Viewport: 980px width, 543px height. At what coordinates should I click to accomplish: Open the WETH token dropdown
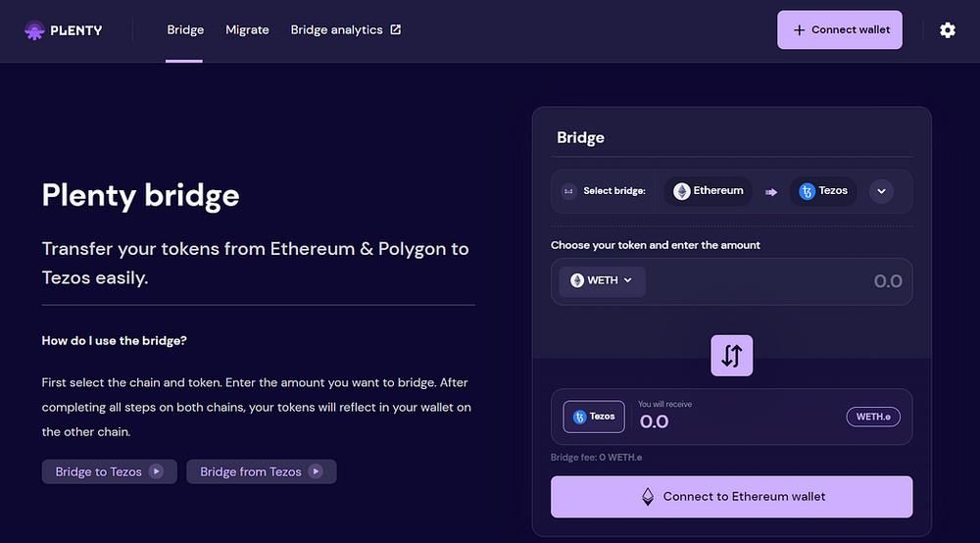pyautogui.click(x=602, y=280)
